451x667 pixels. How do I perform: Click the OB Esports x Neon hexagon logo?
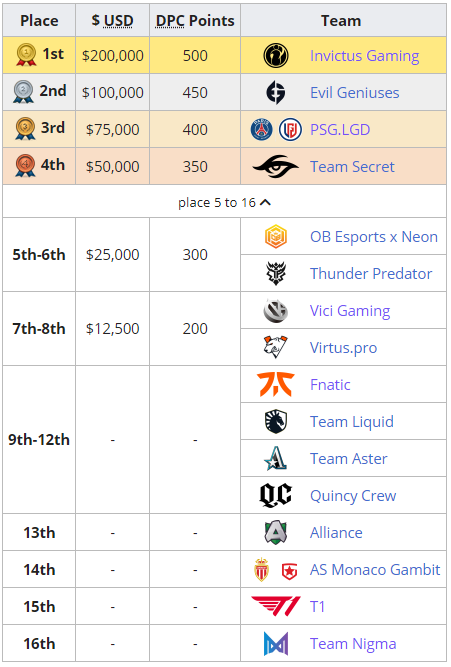tap(276, 237)
